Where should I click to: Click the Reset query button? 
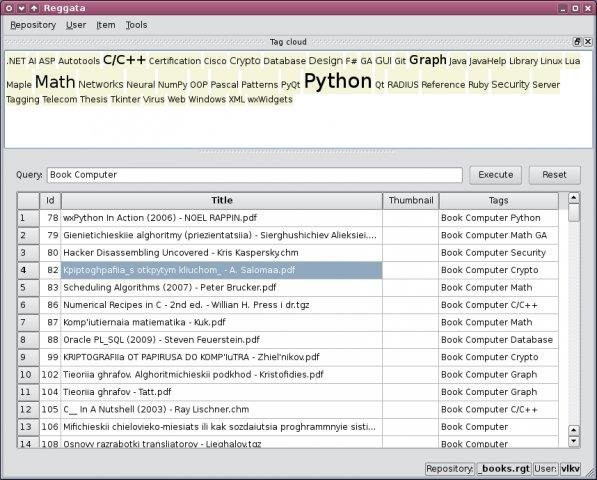click(x=554, y=175)
